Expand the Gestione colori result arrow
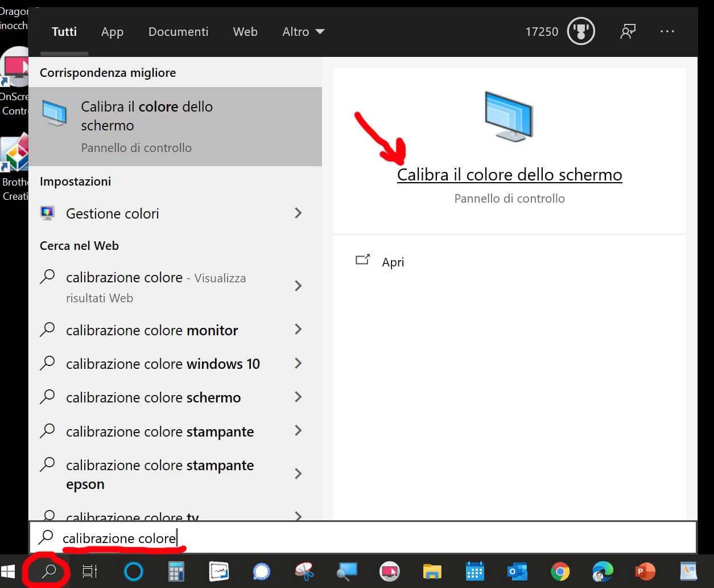Viewport: 714px width, 588px height. (298, 213)
